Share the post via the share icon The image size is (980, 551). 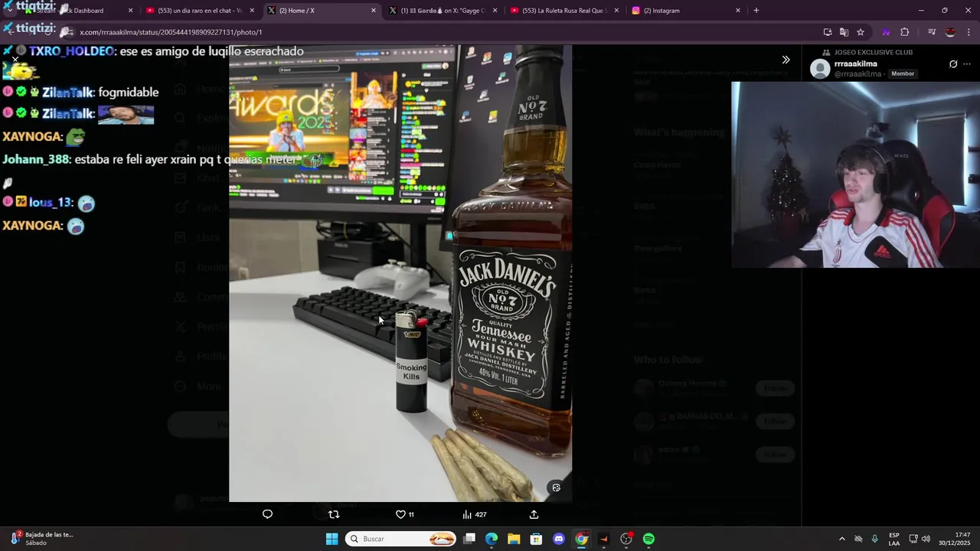click(534, 514)
